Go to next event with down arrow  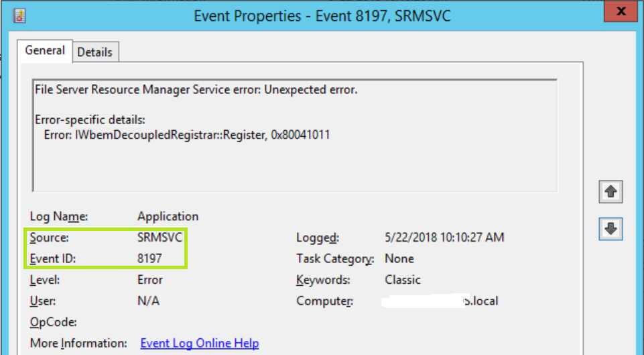tap(610, 229)
